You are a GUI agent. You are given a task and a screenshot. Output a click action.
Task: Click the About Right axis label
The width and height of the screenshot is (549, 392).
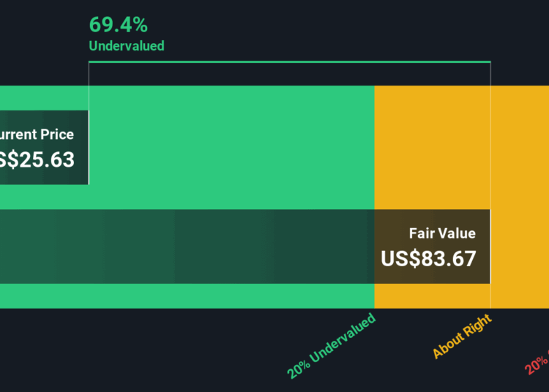coord(462,336)
